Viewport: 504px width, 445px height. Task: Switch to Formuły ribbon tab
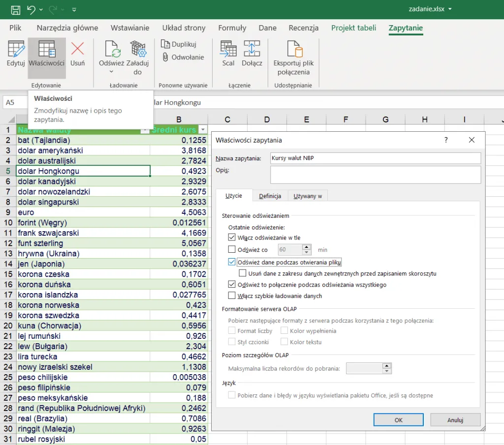[232, 28]
